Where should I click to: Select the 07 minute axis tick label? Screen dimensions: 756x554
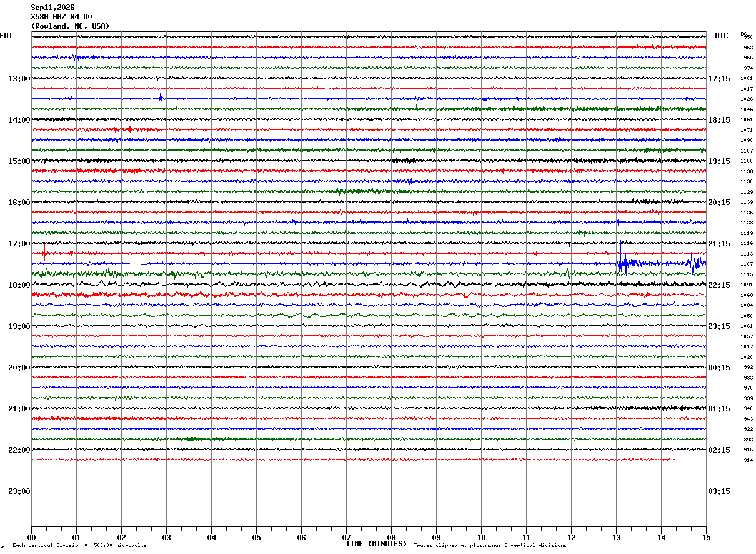(346, 537)
